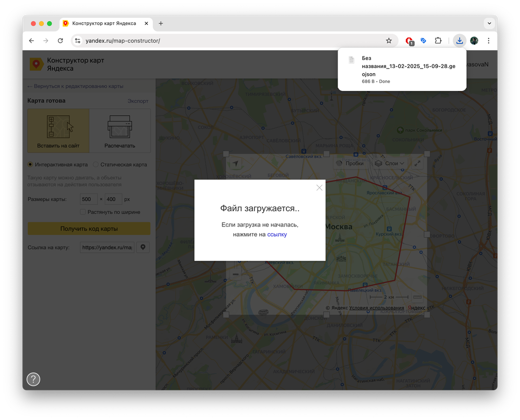Click the map link URL field
This screenshot has width=520, height=420.
pyautogui.click(x=107, y=247)
